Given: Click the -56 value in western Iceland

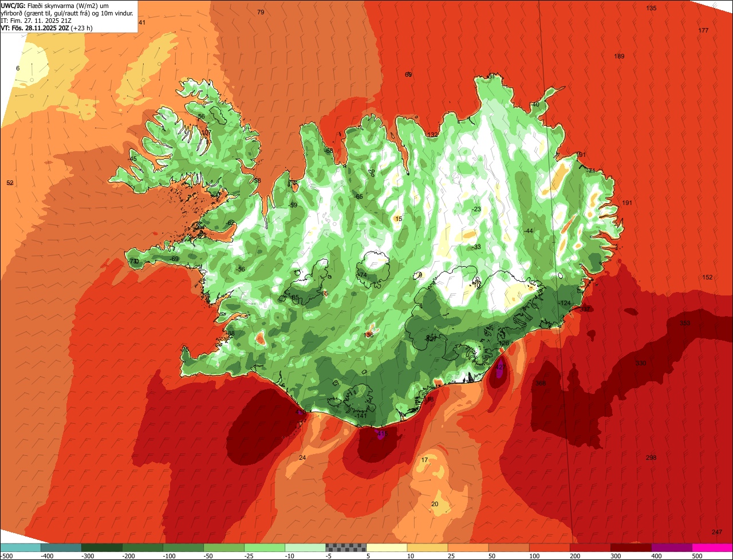Looking at the screenshot, I should (241, 270).
